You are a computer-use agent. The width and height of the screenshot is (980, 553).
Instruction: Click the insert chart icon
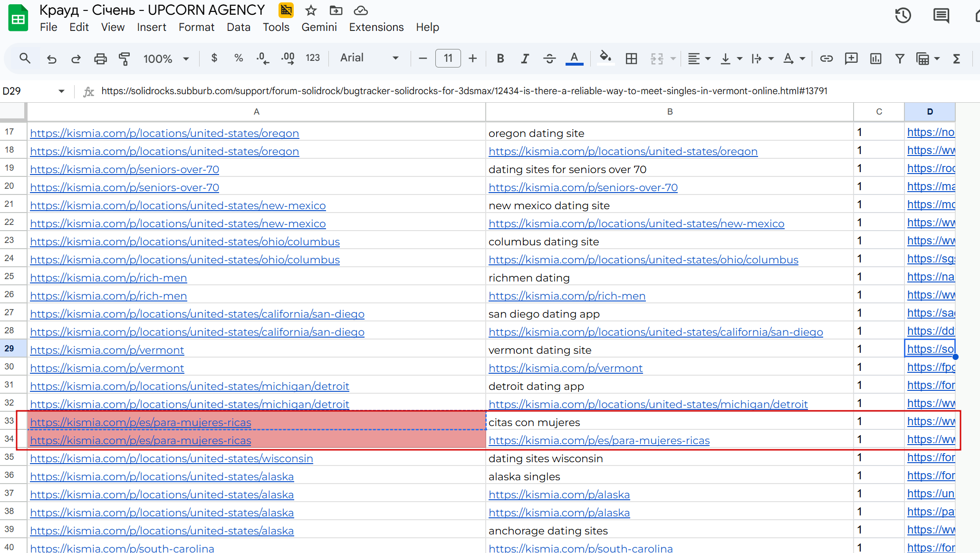coord(875,58)
